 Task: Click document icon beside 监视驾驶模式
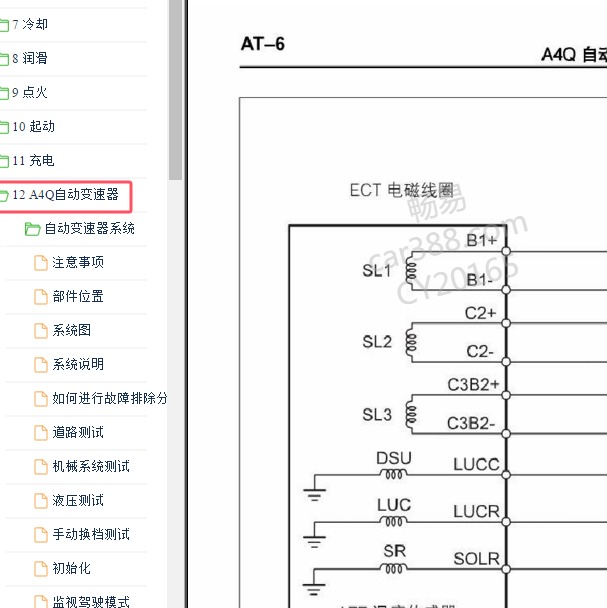pos(41,601)
